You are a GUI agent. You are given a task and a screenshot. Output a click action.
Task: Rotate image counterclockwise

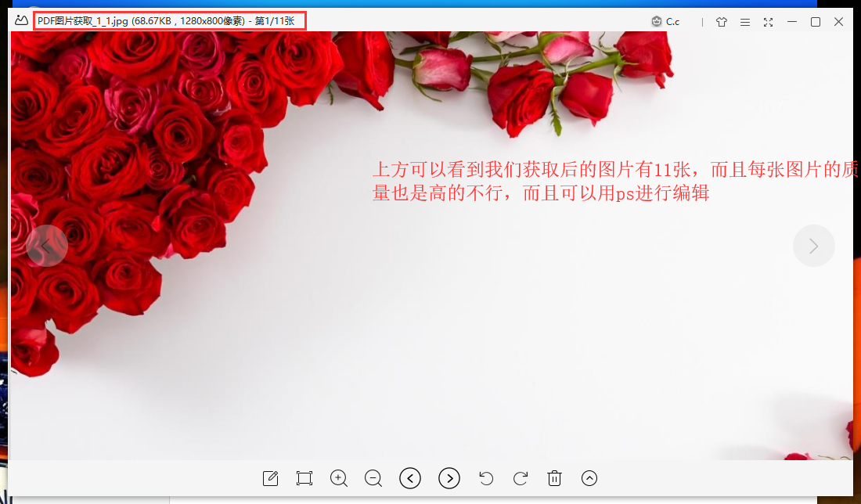coord(486,478)
